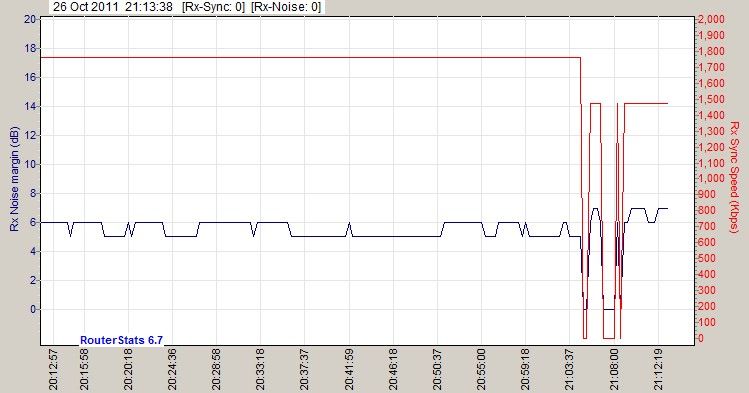Viewport: 749px width, 393px height.
Task: Click the 21:03:37 time axis label
Action: 569,370
